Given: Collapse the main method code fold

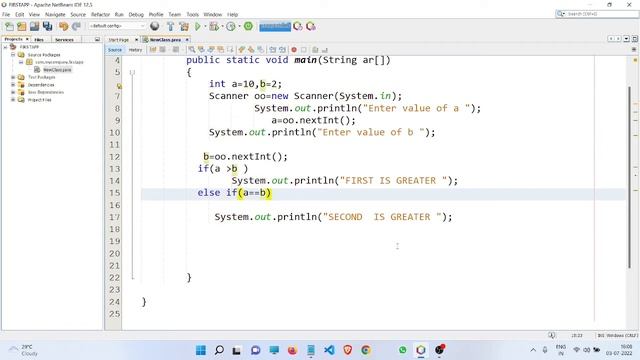Looking at the screenshot, I should pyautogui.click(x=132, y=73).
